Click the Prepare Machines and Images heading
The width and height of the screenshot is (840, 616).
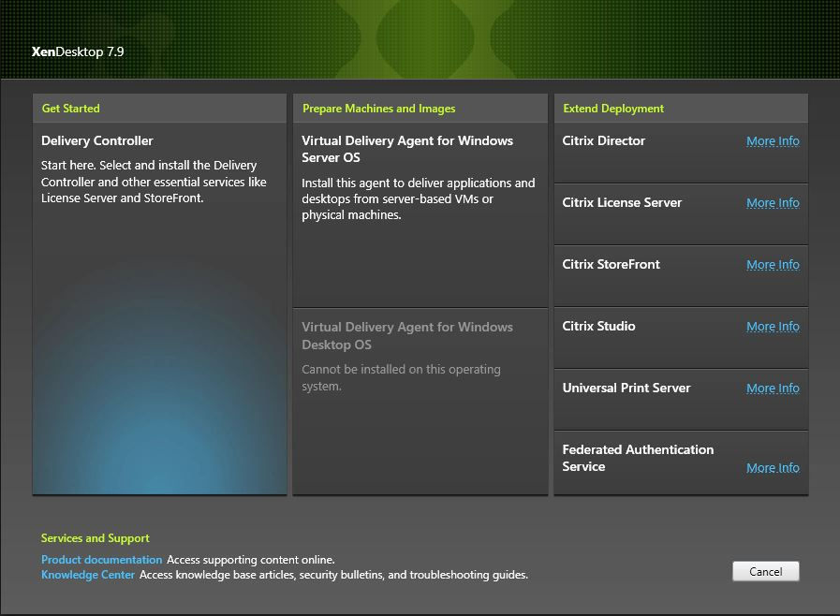378,109
